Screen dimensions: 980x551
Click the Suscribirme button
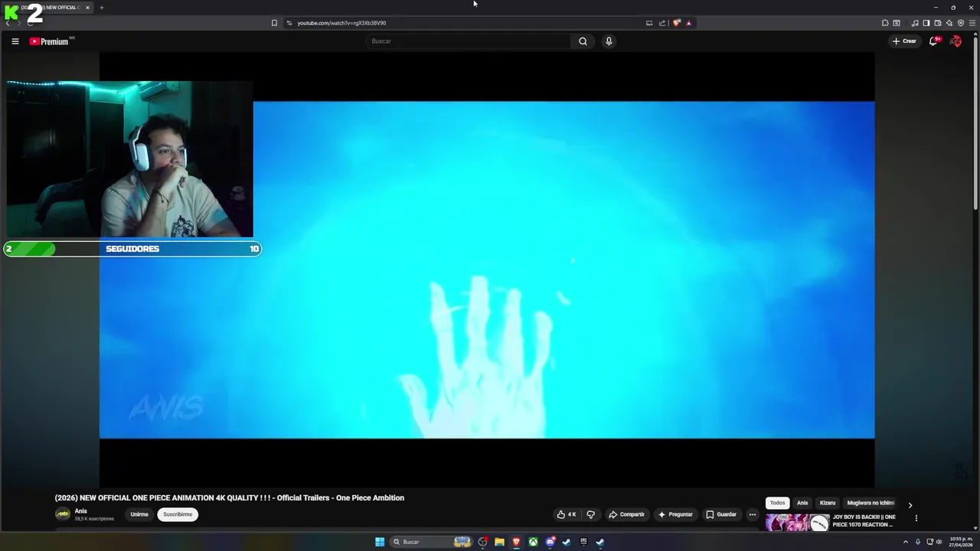click(x=178, y=514)
